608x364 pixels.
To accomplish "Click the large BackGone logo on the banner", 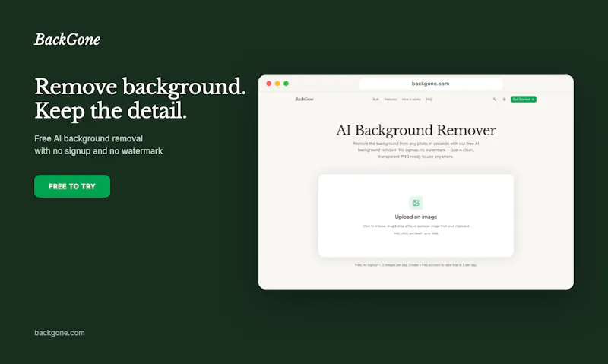I will (x=67, y=40).
